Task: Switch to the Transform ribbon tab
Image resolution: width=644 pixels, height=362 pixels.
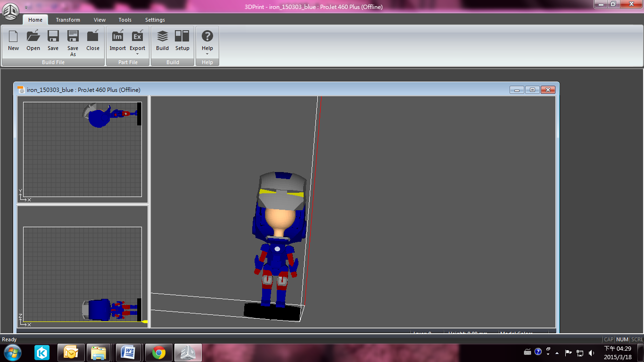Action: click(68, 20)
